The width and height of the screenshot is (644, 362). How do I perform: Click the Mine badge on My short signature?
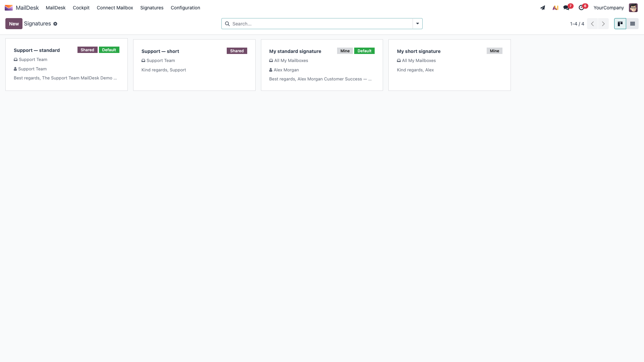coord(494,51)
